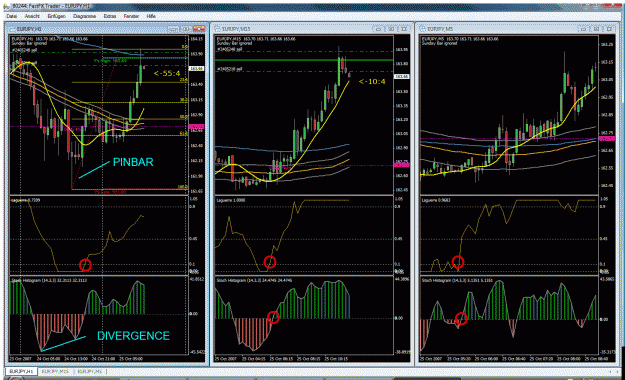This screenshot has width=625, height=380.
Task: Open the Fenster menu
Action: 131,16
